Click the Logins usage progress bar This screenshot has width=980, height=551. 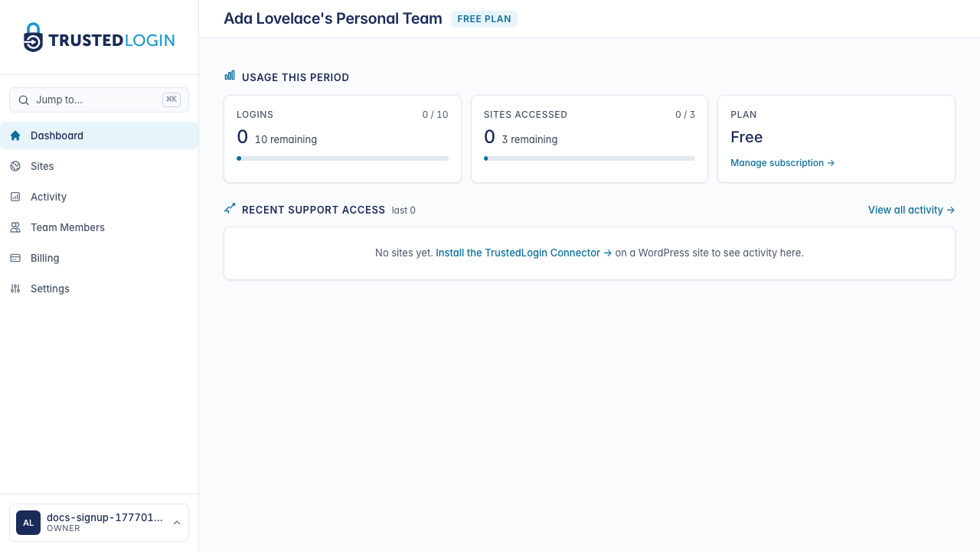342,158
